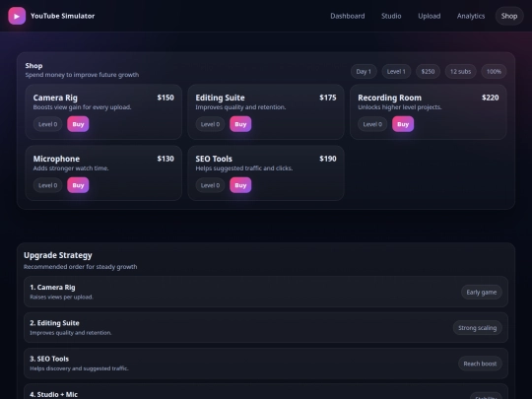Image resolution: width=532 pixels, height=399 pixels.
Task: Switch to the Analytics view
Action: point(471,16)
